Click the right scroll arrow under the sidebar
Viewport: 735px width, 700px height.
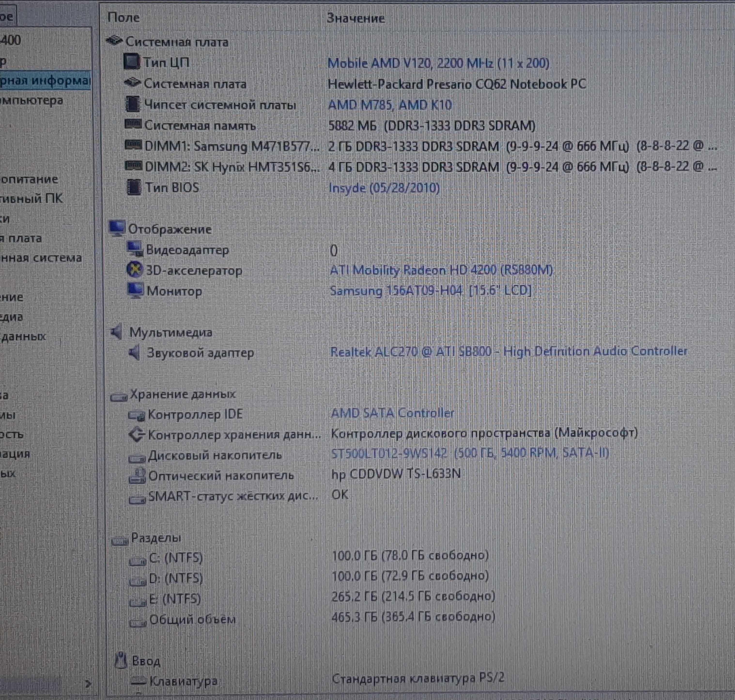point(88,684)
